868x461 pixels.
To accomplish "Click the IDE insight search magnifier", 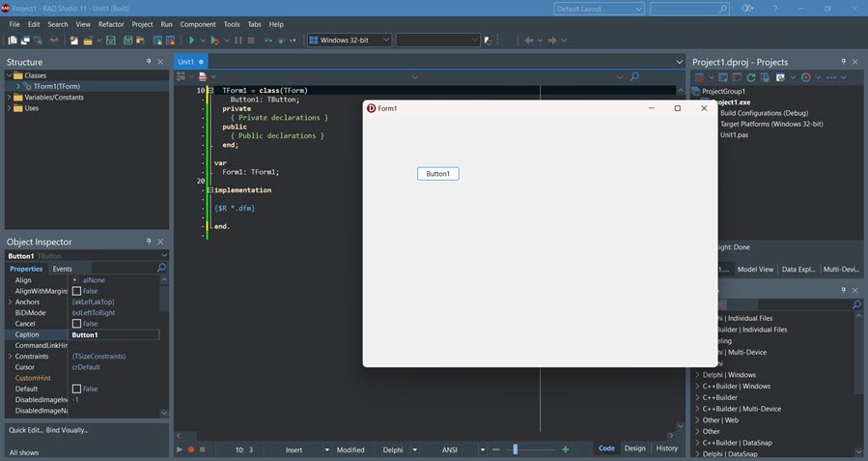I will (722, 9).
